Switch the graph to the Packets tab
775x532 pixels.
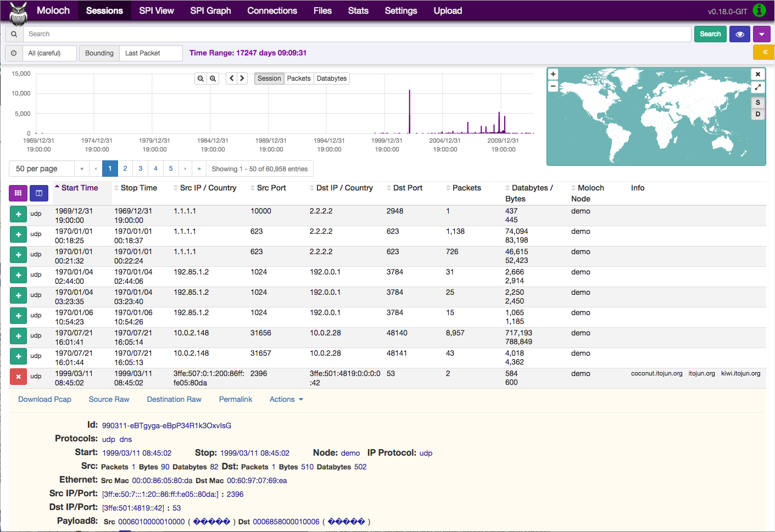tap(299, 78)
